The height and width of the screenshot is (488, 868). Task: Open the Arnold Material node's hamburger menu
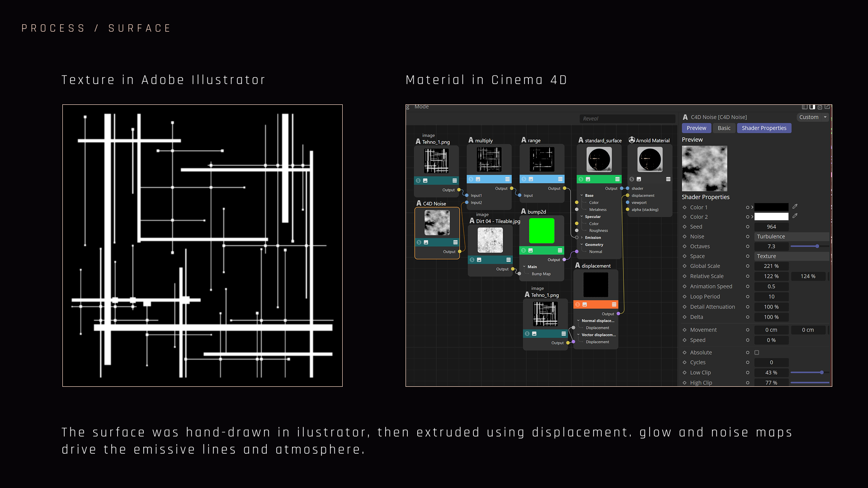coord(668,179)
